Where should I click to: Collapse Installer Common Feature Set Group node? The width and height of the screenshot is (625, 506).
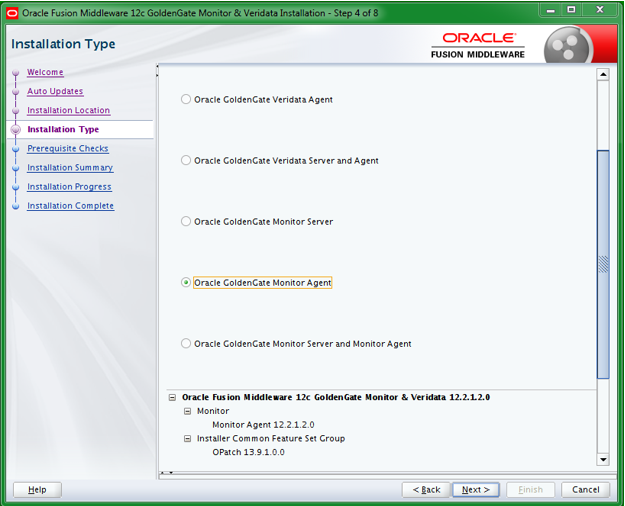pyautogui.click(x=187, y=439)
